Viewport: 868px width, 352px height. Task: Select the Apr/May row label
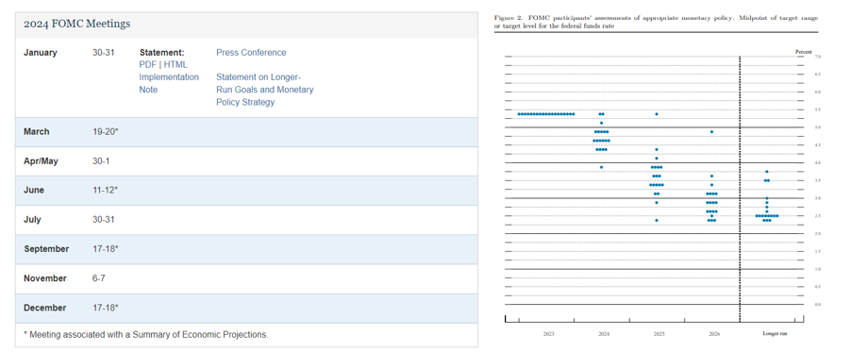[x=41, y=161]
